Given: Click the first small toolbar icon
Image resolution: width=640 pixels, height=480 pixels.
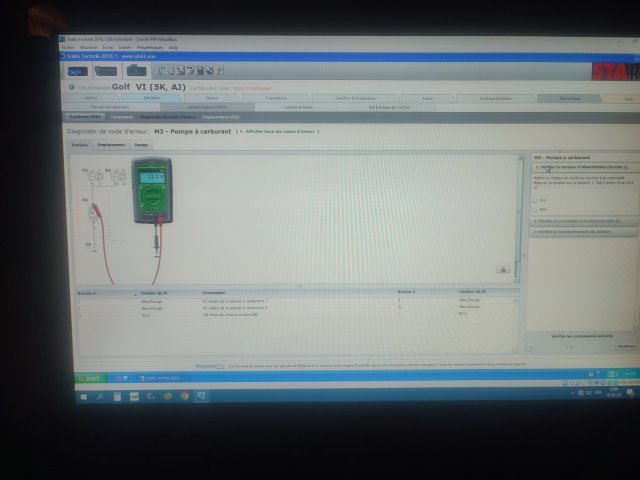Looking at the screenshot, I should click(x=161, y=71).
